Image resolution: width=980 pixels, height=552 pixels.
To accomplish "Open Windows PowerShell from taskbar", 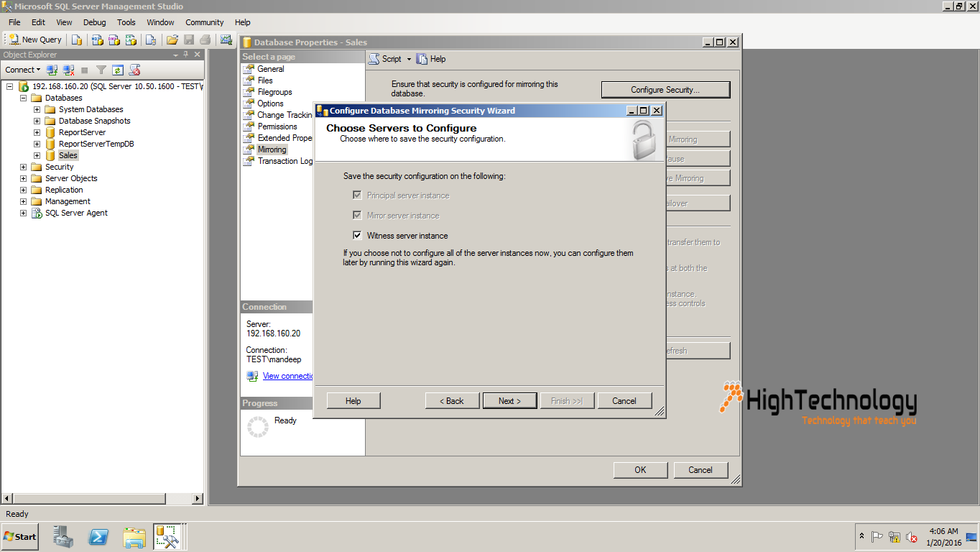I will coord(99,536).
